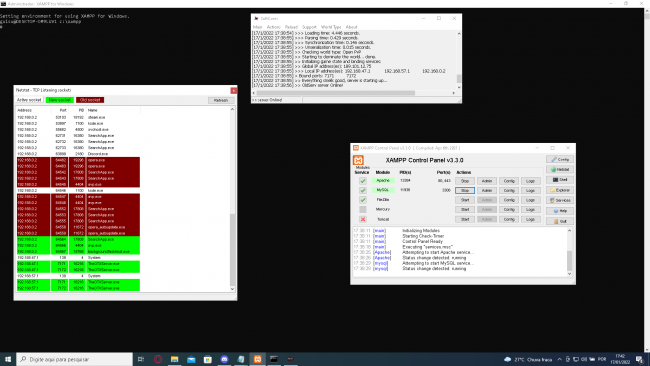
Task: Open MySQL Config options
Action: (x=509, y=191)
